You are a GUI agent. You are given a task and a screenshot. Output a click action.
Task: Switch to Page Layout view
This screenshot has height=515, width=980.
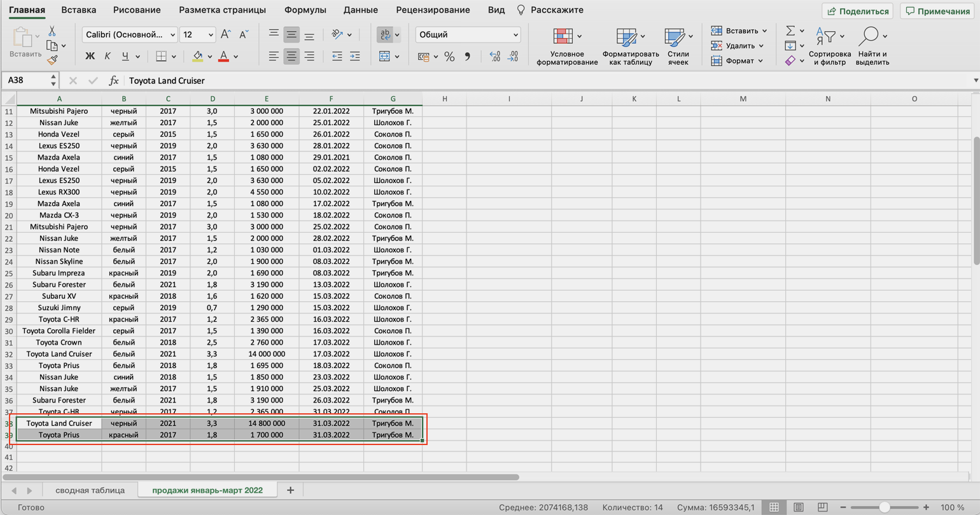798,507
